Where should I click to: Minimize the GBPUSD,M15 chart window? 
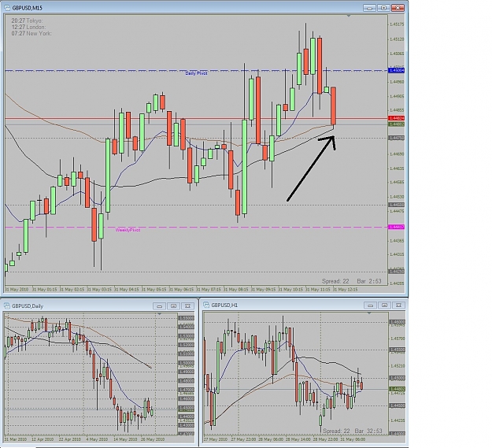tap(370, 8)
